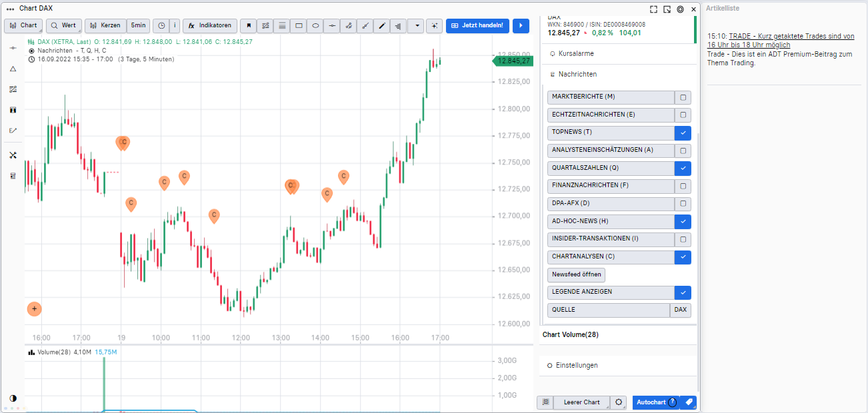
Task: Click the sparkle magic tool icon
Action: tap(434, 26)
